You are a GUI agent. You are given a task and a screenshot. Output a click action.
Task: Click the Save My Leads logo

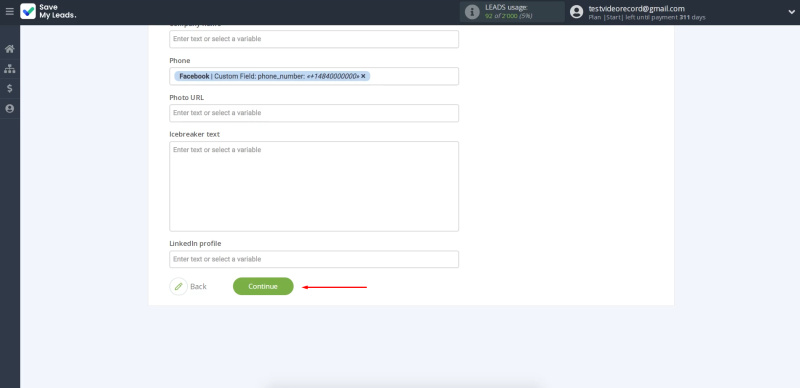coord(48,12)
